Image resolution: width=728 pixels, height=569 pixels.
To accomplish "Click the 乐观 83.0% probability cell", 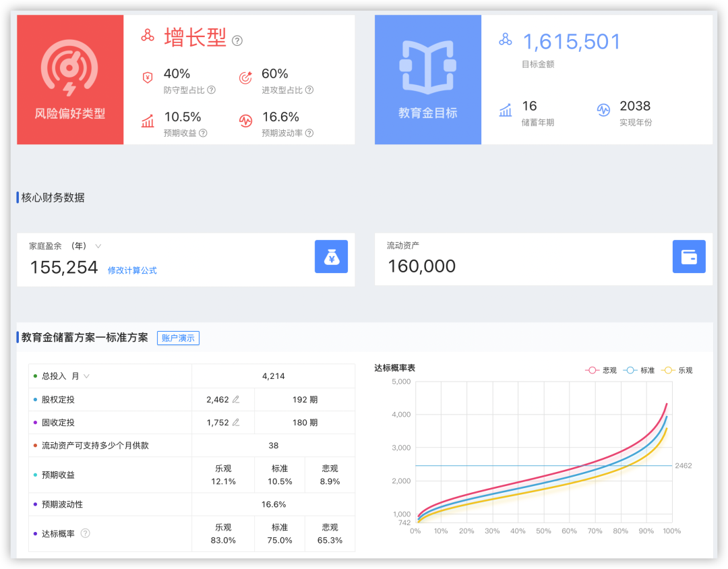I will (223, 534).
